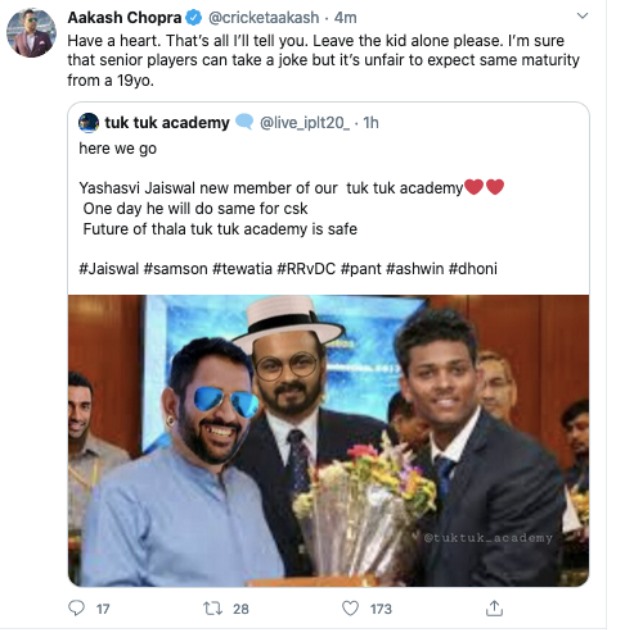Like the tweet with heart icon
The height and width of the screenshot is (630, 625).
click(350, 608)
